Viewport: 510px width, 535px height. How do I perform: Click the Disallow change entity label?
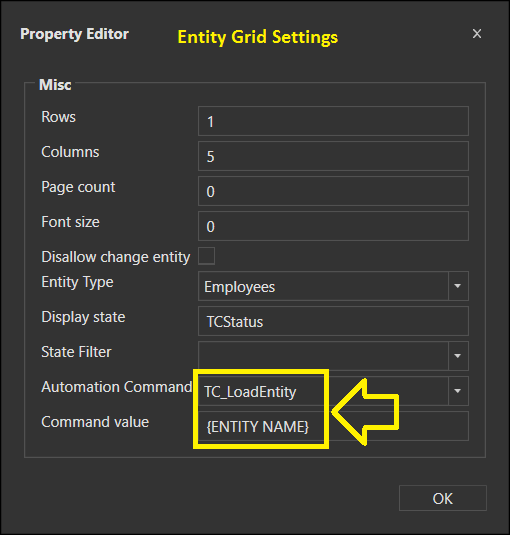115,257
